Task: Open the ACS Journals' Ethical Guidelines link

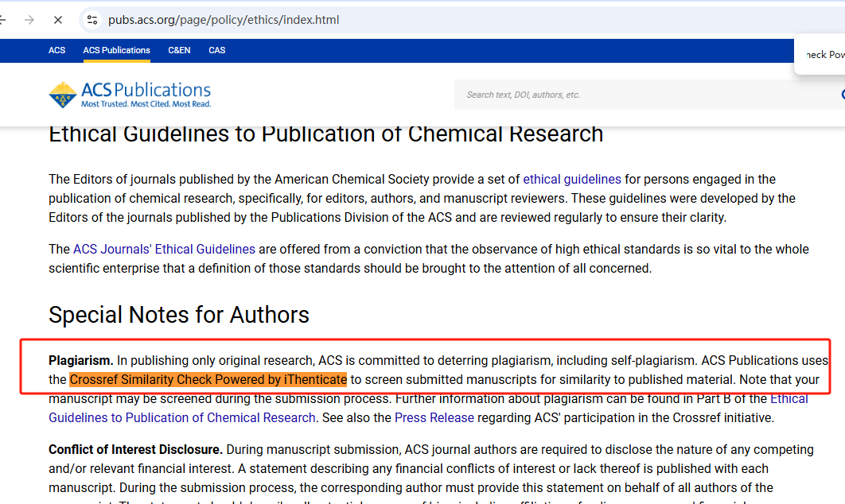Action: (164, 250)
